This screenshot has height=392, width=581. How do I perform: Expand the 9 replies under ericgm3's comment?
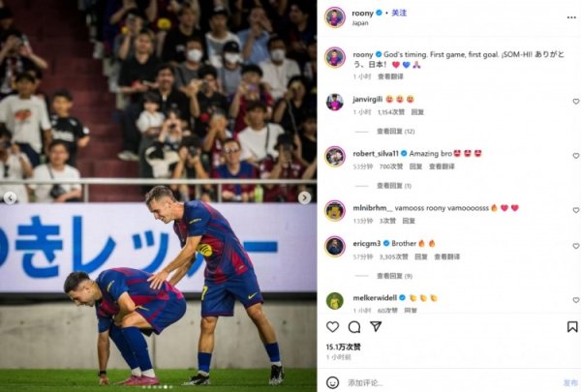pyautogui.click(x=394, y=276)
